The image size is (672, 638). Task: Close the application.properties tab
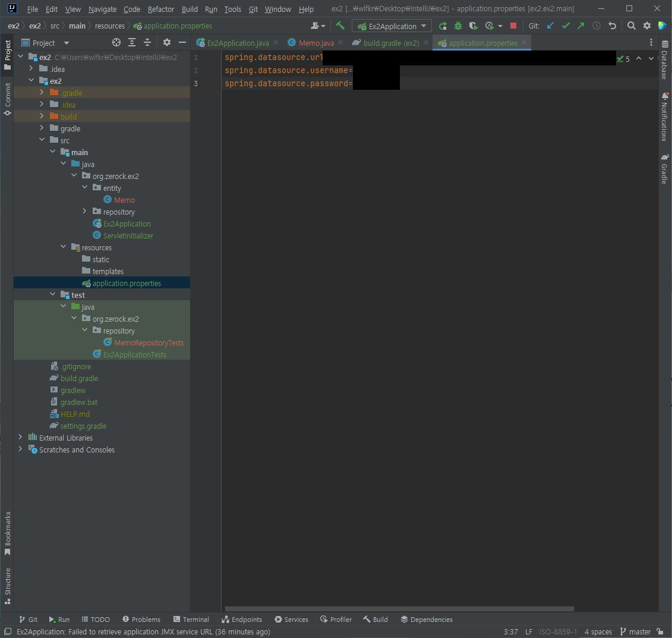(524, 42)
